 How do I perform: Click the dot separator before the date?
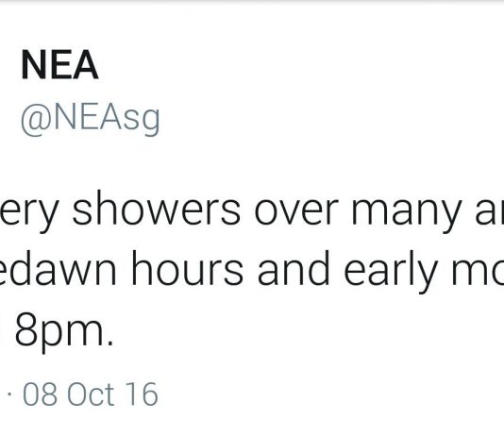tap(9, 394)
